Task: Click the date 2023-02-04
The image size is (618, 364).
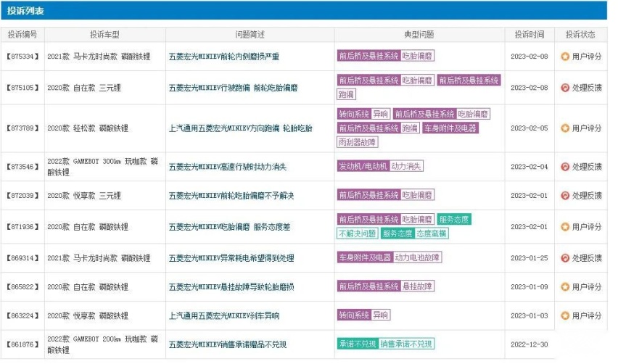Action: point(530,167)
